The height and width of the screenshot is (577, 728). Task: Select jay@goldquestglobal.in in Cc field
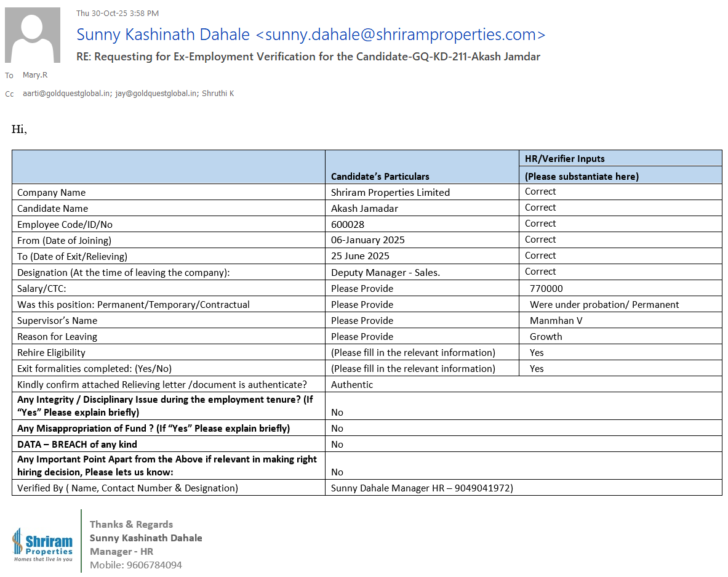(157, 94)
